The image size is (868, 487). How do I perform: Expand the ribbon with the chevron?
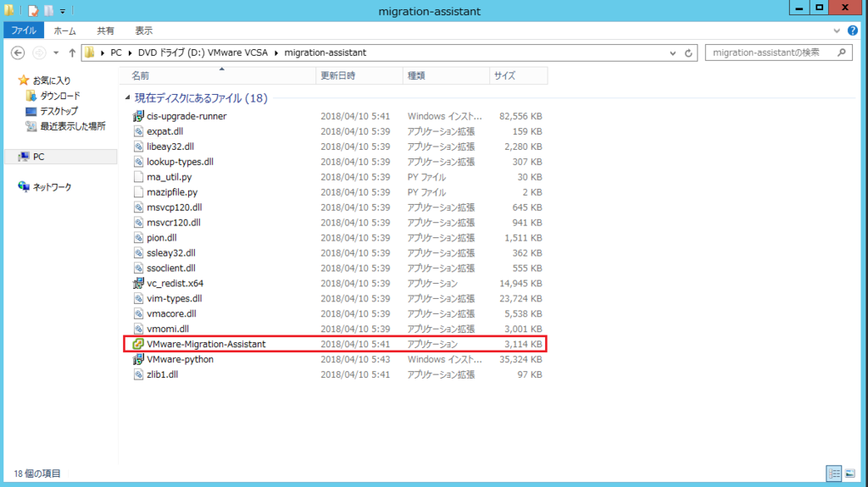[837, 30]
